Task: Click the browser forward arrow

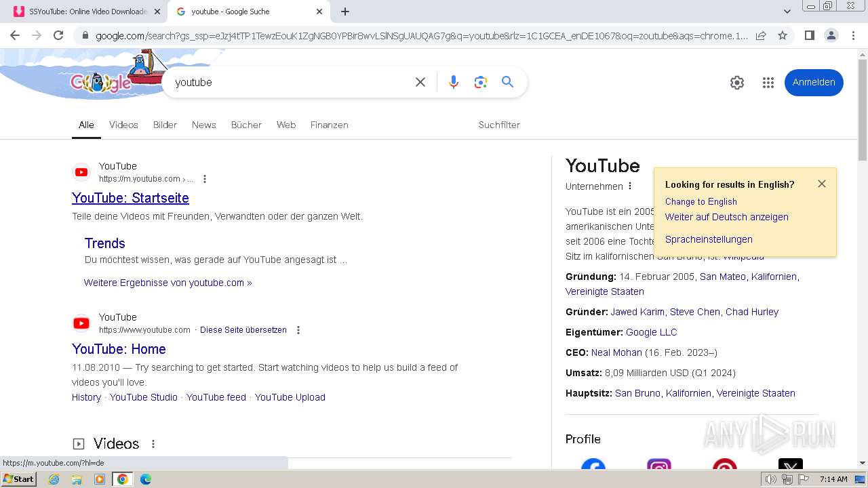Action: coord(37,35)
